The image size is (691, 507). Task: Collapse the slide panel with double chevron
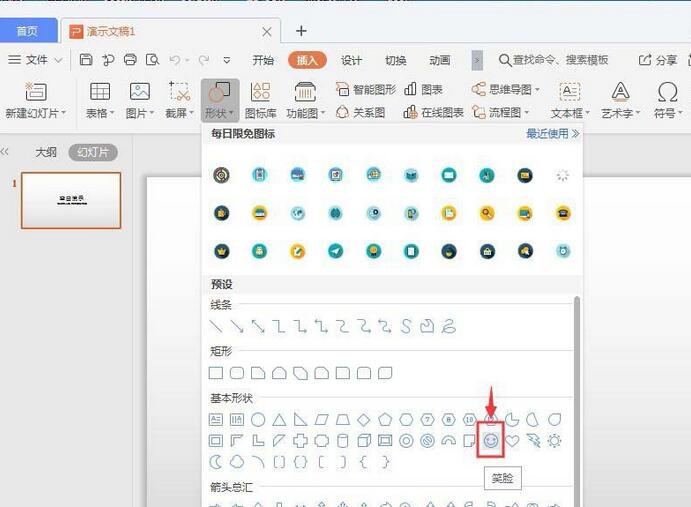pos(4,152)
